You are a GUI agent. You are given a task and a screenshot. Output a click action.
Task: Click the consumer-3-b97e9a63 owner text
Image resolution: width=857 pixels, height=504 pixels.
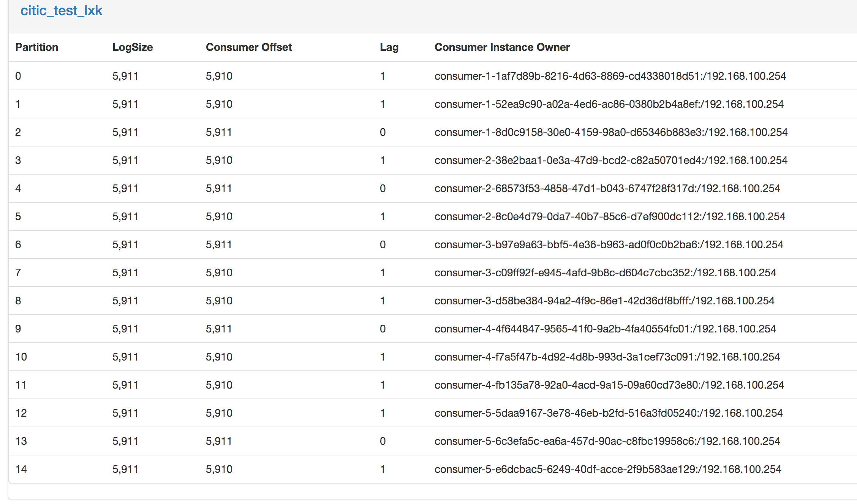click(609, 244)
